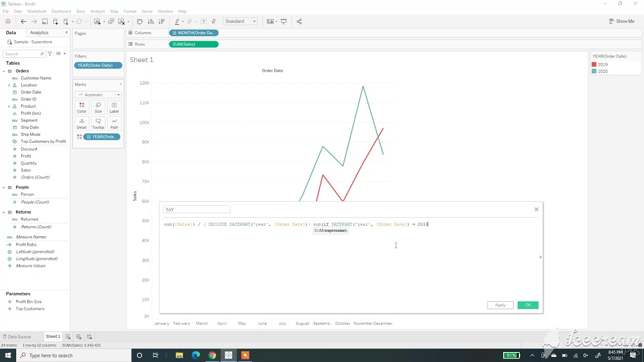Toggle Show Mark Labels toolbar icon
This screenshot has height=362, width=644.
click(x=203, y=22)
